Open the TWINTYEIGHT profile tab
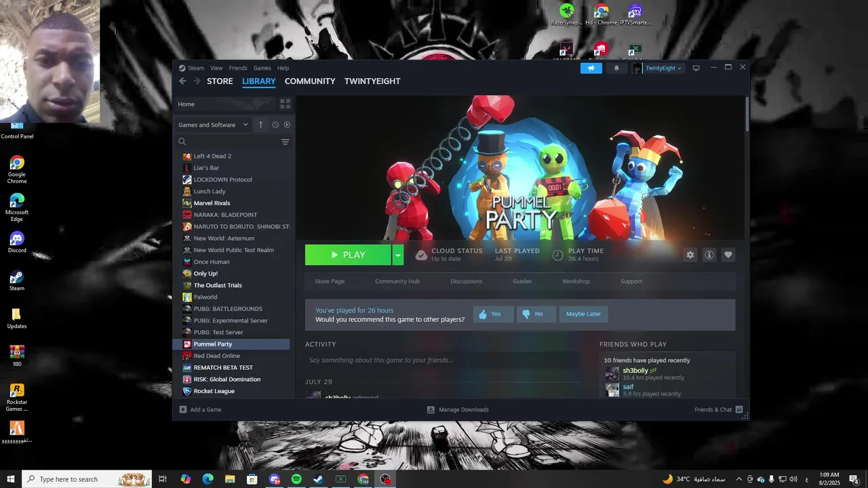Image resolution: width=868 pixels, height=488 pixels. pyautogui.click(x=372, y=81)
